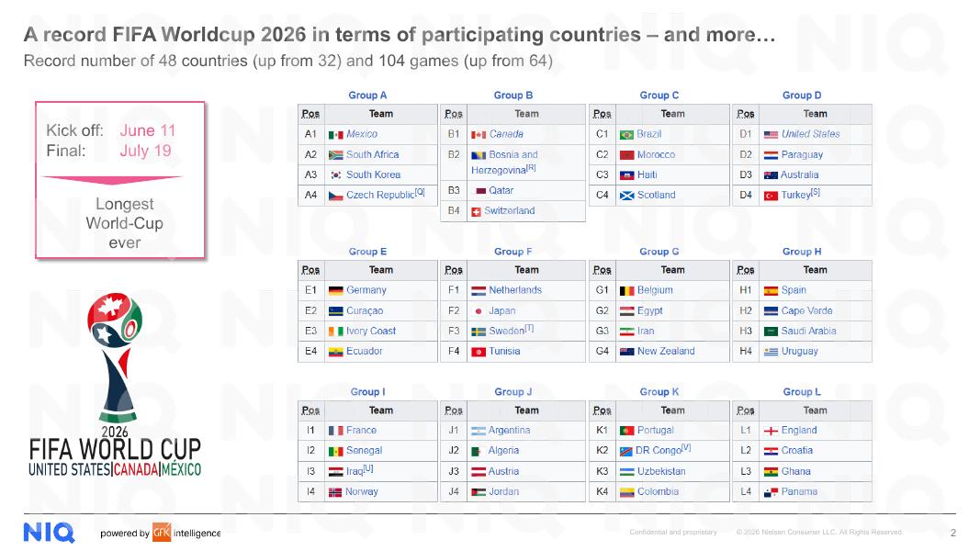The width and height of the screenshot is (980, 551).
Task: Click the Switzerland flag icon in Group B
Action: pos(476,212)
